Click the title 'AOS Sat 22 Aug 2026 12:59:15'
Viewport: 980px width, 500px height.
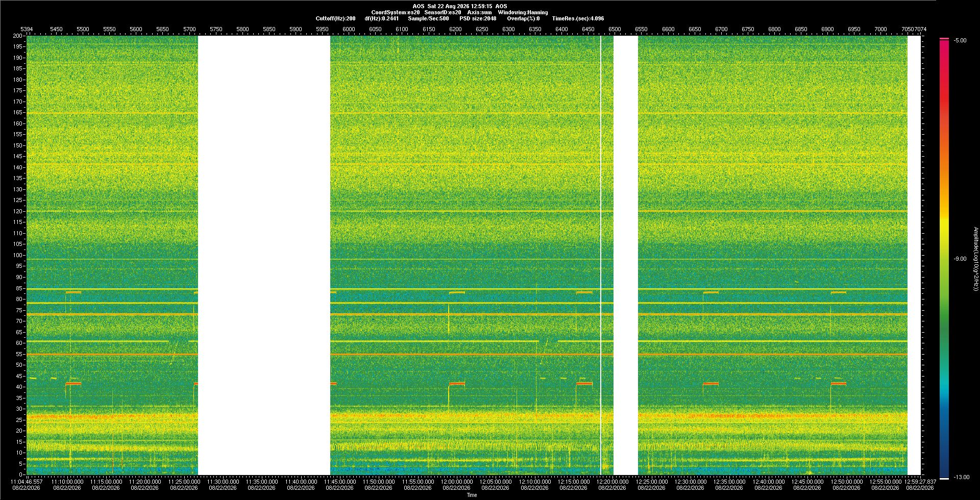452,6
